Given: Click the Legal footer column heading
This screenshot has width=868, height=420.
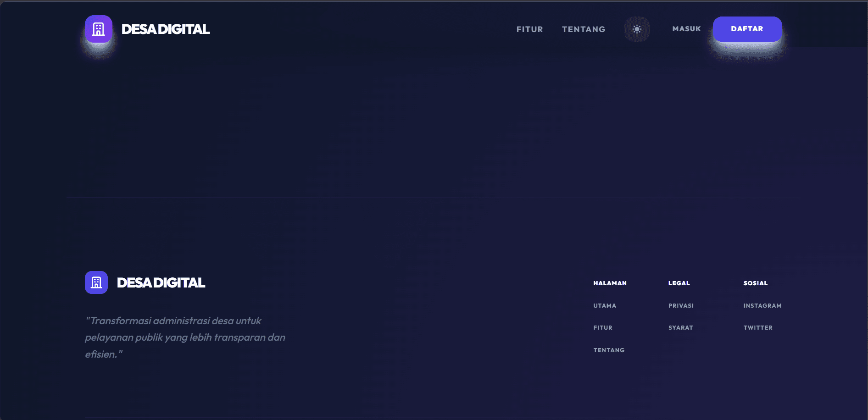Looking at the screenshot, I should (679, 283).
